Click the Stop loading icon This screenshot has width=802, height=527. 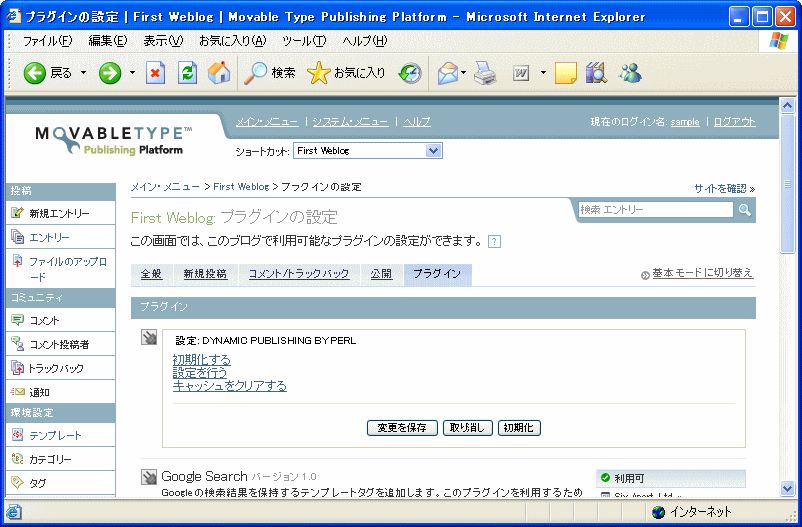[156, 73]
